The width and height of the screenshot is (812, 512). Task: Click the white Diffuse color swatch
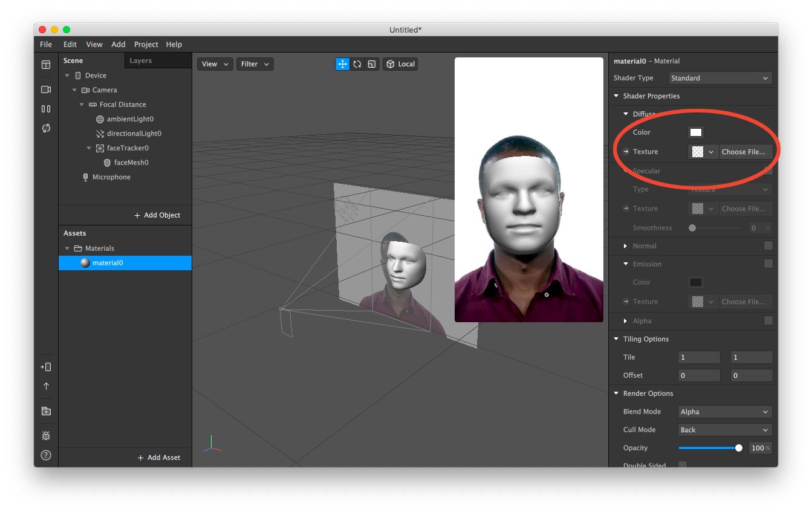[x=696, y=132]
